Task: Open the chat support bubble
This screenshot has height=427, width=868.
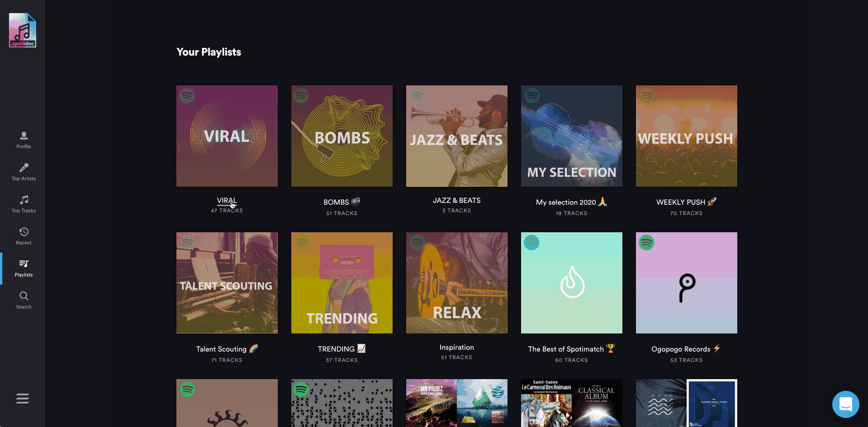Action: pyautogui.click(x=845, y=404)
